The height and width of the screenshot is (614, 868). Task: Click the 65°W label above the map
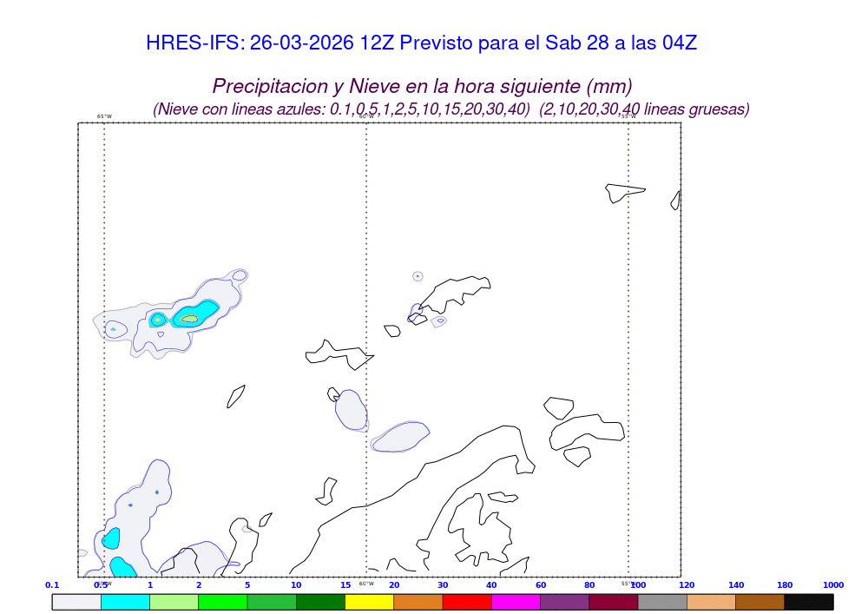click(x=104, y=116)
